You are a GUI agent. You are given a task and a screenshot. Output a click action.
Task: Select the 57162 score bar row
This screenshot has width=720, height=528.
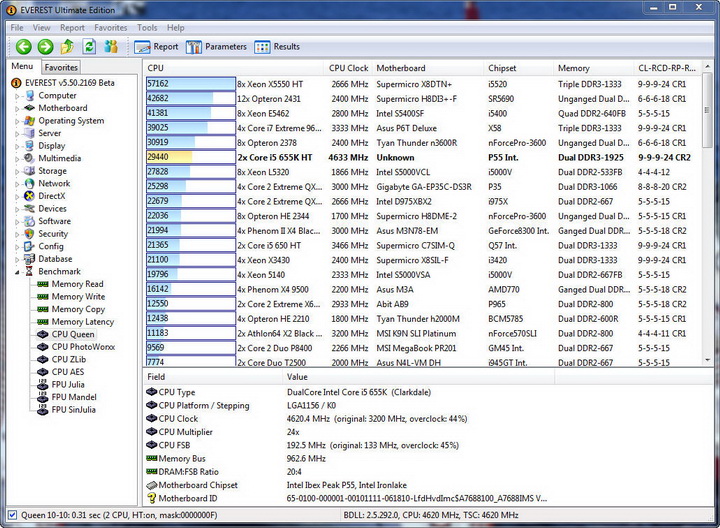coord(191,84)
